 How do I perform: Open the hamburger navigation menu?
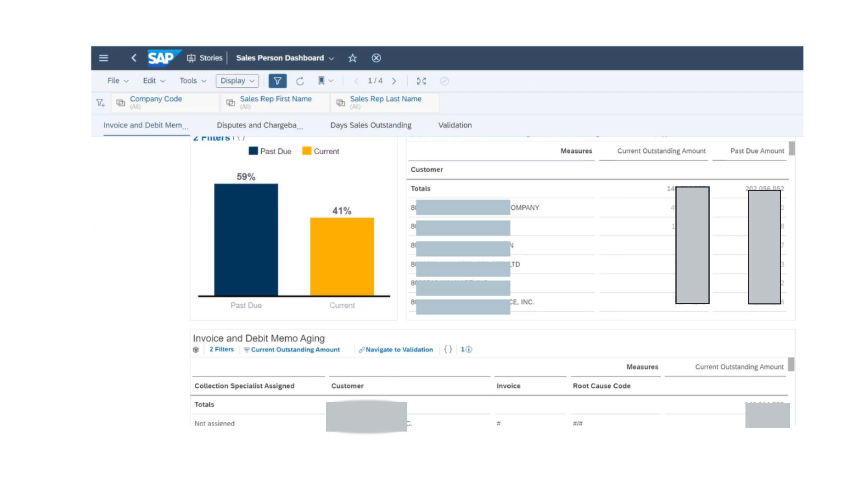coord(104,58)
